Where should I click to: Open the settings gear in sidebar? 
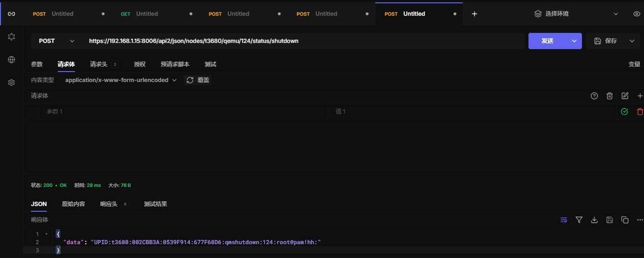click(11, 83)
